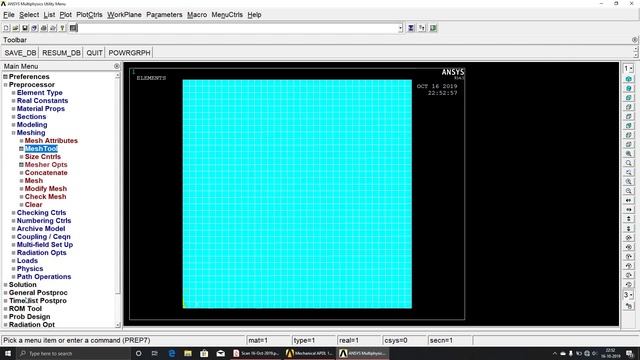Click the Fit View zoom icon
Image resolution: width=640 pixels, height=360 pixels.
[629, 153]
